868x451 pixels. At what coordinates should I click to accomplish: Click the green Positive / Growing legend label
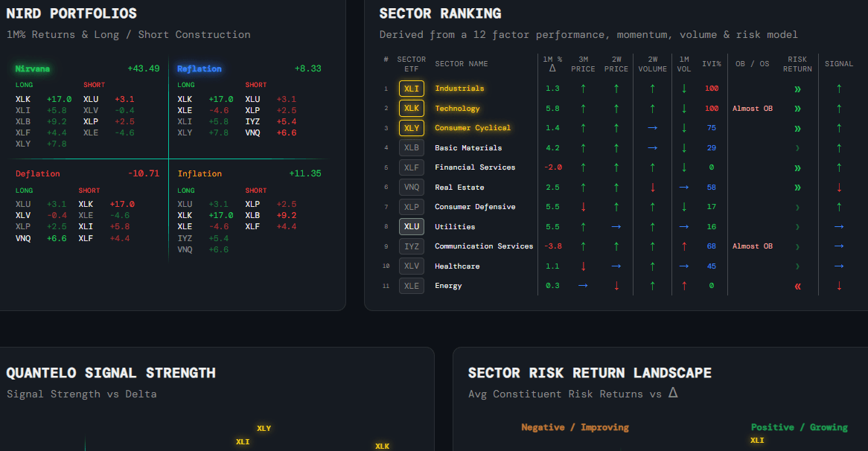(x=799, y=427)
